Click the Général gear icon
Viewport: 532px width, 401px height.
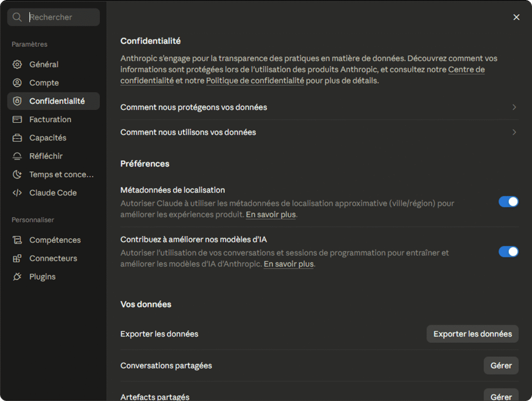point(17,64)
